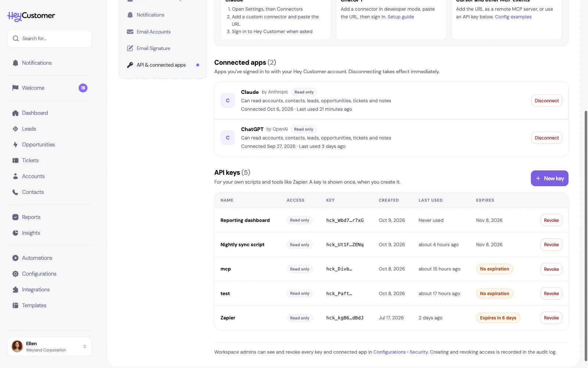Click the Dashboard home icon
The image size is (588, 368).
[x=15, y=113]
